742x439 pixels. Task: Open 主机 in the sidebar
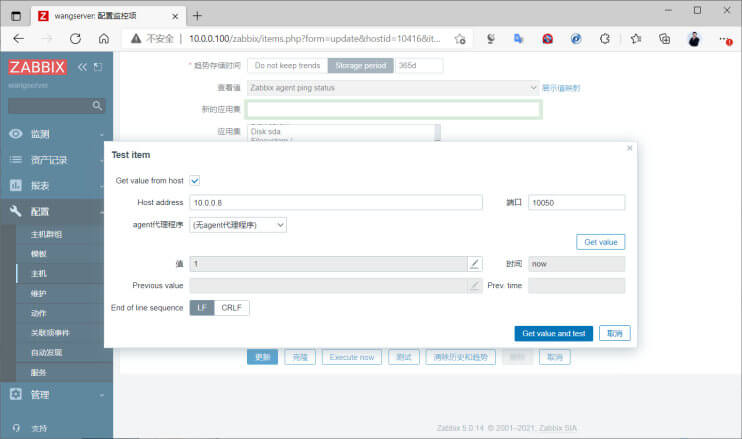(39, 273)
